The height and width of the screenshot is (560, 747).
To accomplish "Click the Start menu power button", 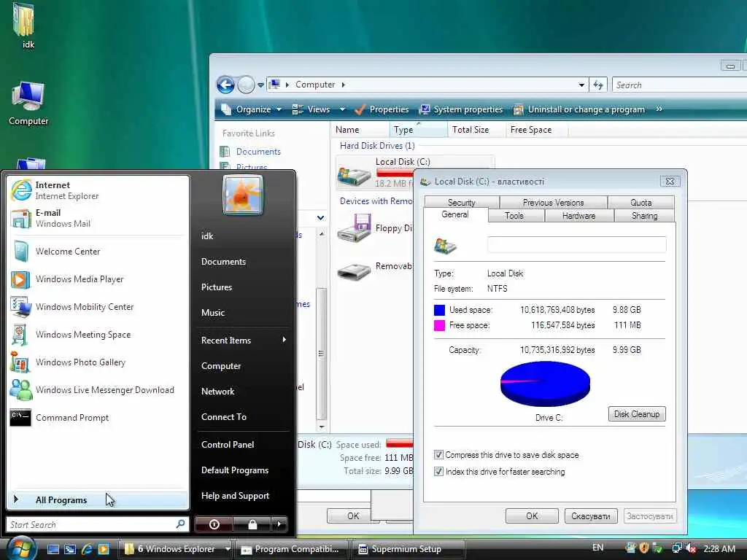I will point(214,524).
